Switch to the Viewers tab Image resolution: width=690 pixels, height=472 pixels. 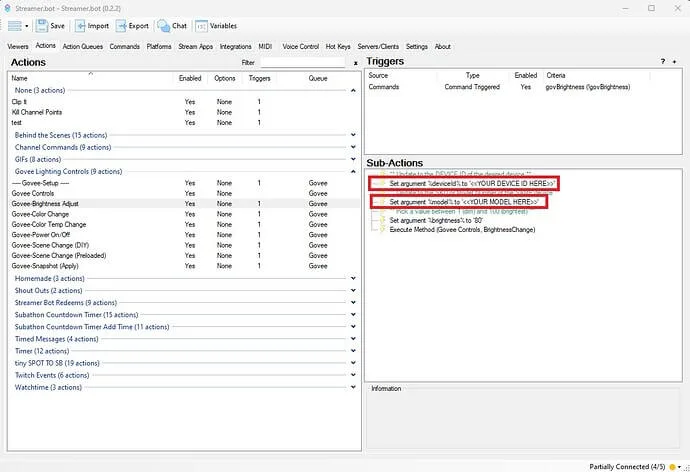click(18, 47)
